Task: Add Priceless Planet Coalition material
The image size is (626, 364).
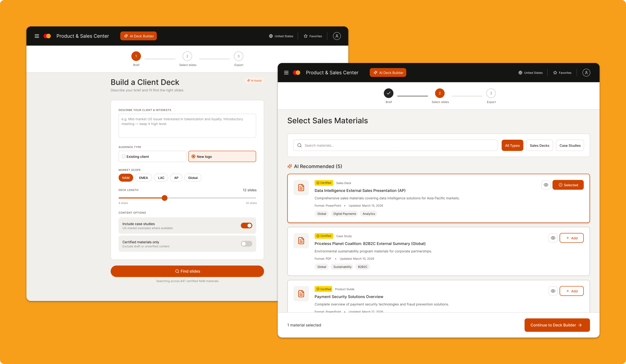Action: pyautogui.click(x=571, y=238)
